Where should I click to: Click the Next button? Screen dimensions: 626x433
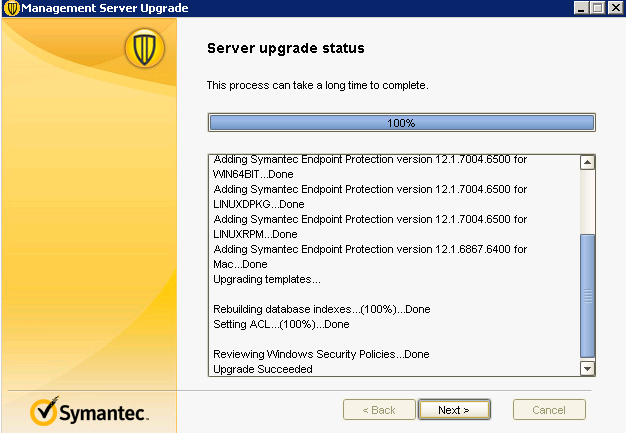(454, 410)
